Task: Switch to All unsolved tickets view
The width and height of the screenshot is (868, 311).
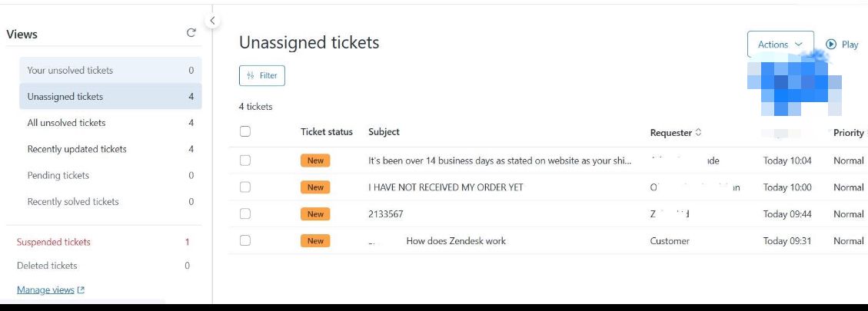Action: pyautogui.click(x=111, y=123)
